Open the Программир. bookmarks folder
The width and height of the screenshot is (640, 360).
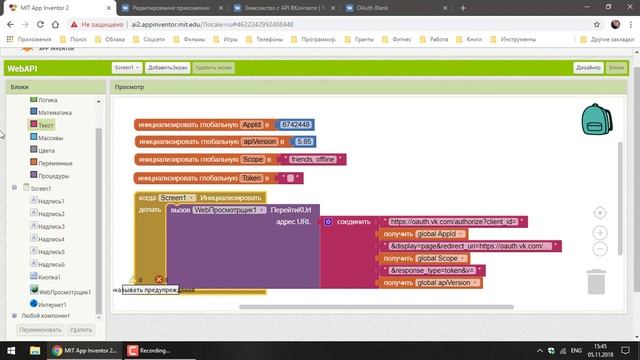[313, 39]
